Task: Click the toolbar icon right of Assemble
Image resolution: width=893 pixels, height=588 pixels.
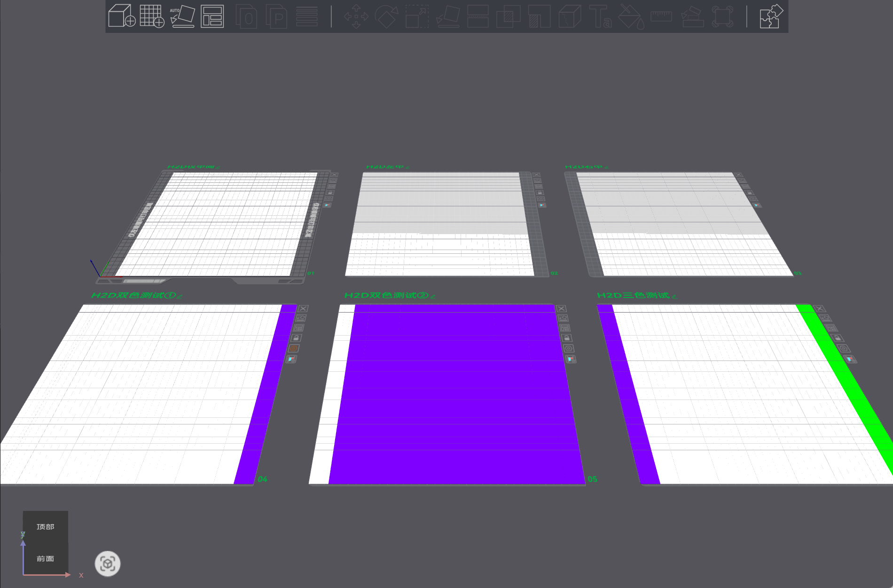Action: (x=722, y=16)
